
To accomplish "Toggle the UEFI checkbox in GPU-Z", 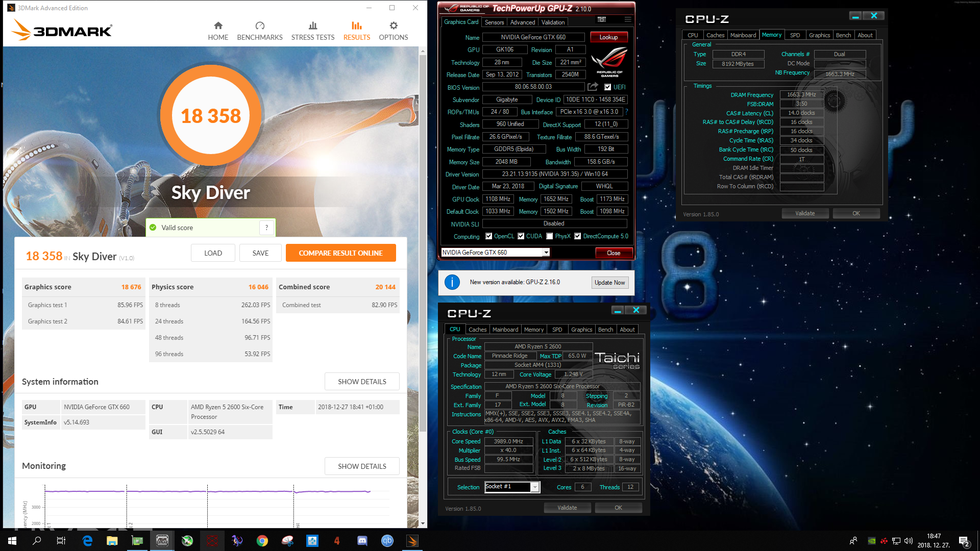I will tap(607, 87).
